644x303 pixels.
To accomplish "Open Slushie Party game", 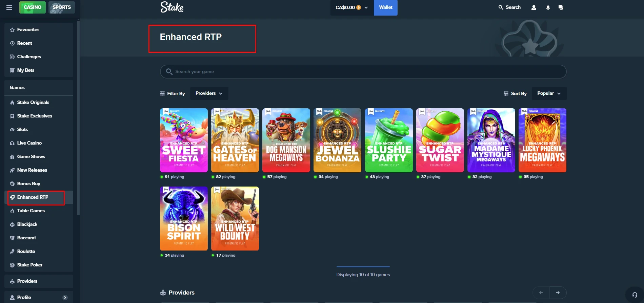I will click(x=389, y=140).
